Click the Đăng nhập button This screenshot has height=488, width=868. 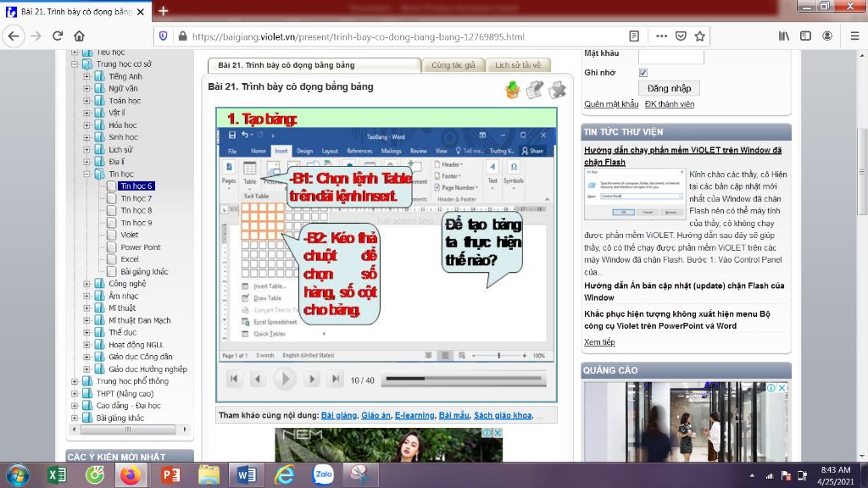pos(669,88)
